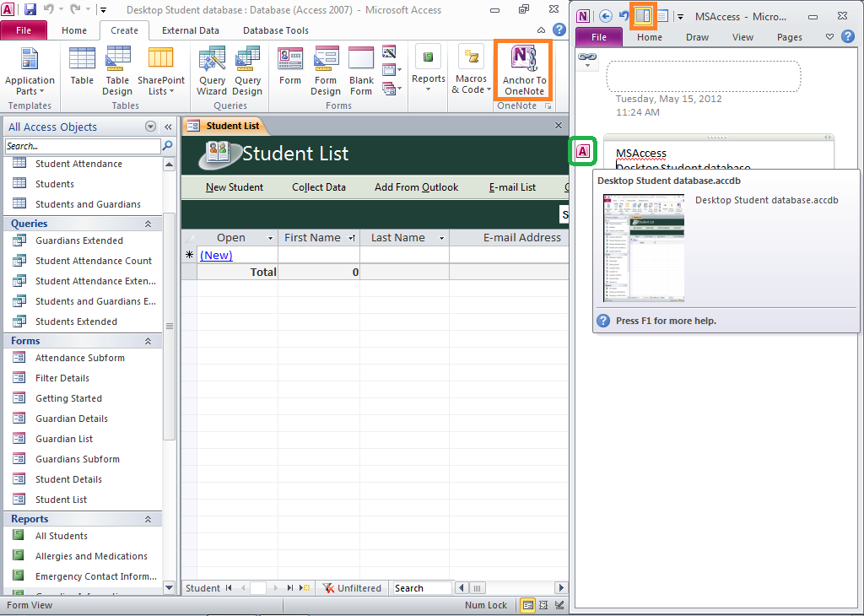Launch the Query Wizard
864x616 pixels.
click(x=212, y=72)
